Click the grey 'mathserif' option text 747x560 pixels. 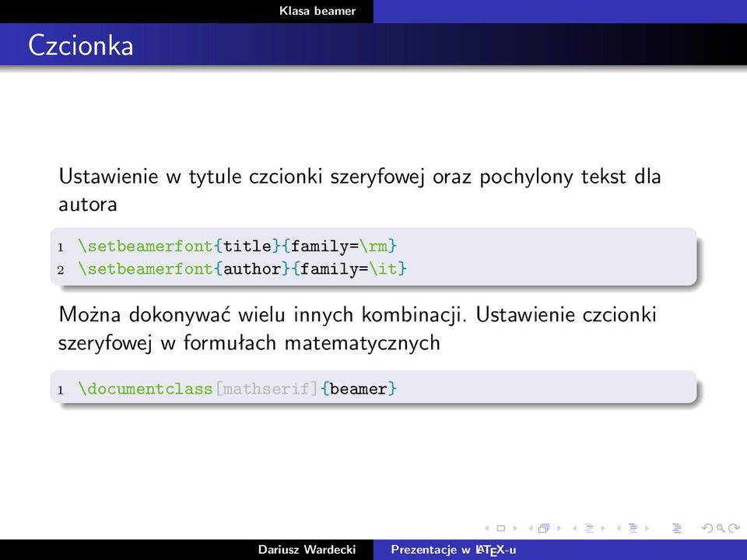(266, 389)
